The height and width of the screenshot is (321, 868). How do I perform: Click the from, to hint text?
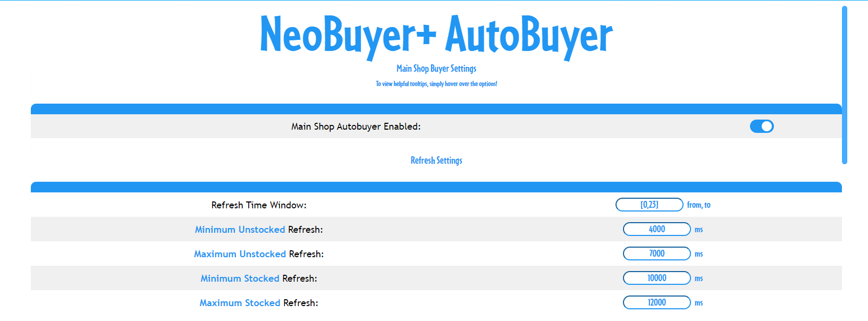point(698,205)
